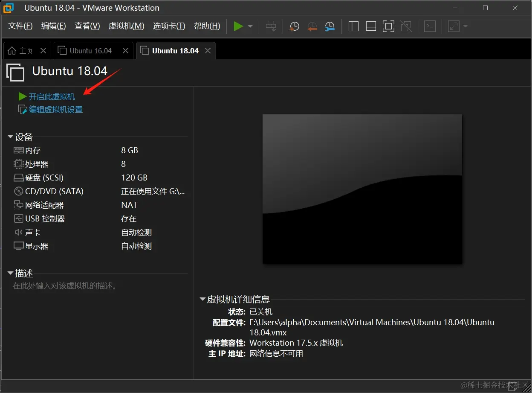Click the revert to snapshot icon

click(312, 26)
